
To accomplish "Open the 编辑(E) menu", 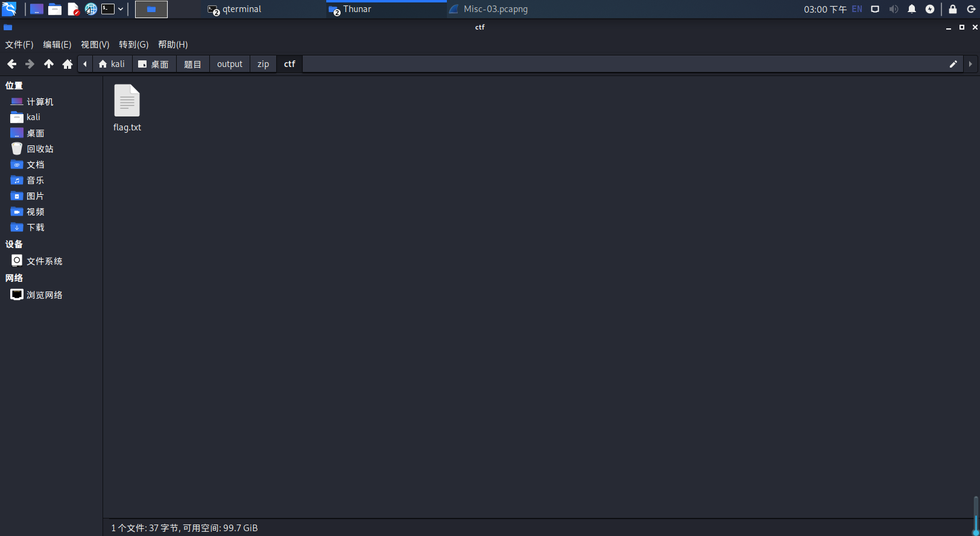I will pos(57,45).
